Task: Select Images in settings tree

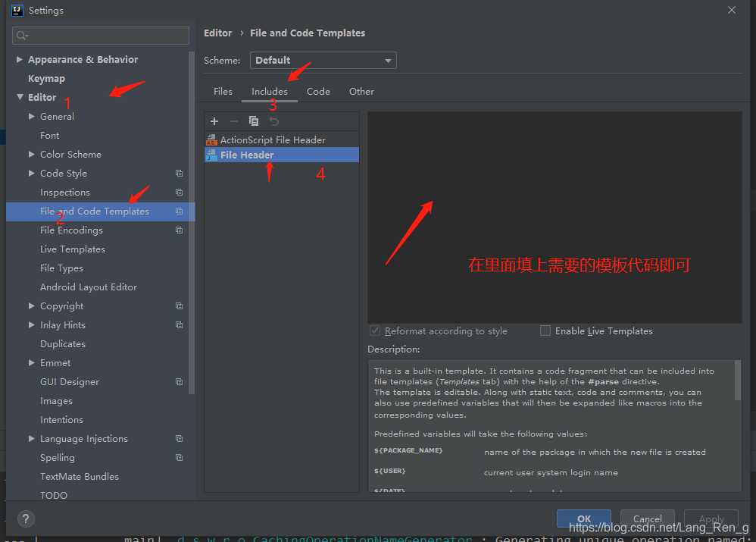Action: pos(56,401)
